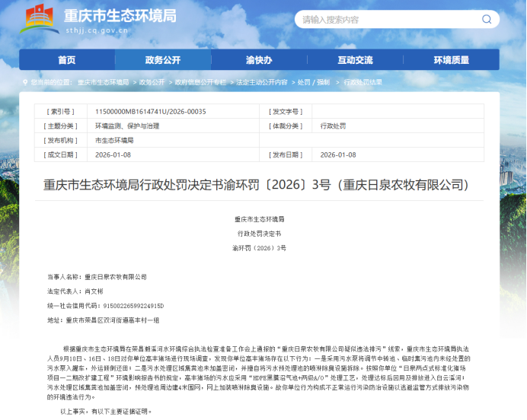Click the 法定代表人 line

75,291
